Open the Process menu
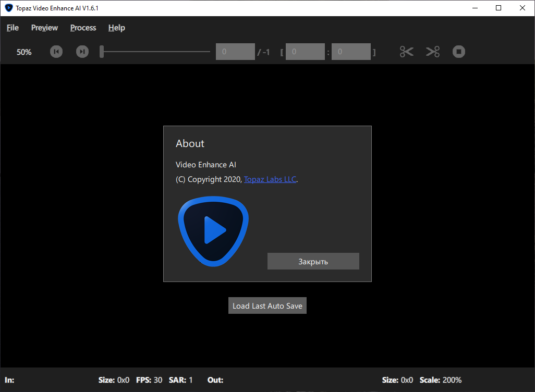 [x=83, y=28]
